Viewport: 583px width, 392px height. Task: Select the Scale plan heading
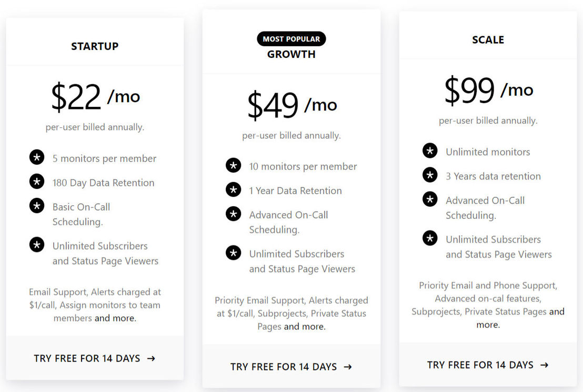pos(488,40)
